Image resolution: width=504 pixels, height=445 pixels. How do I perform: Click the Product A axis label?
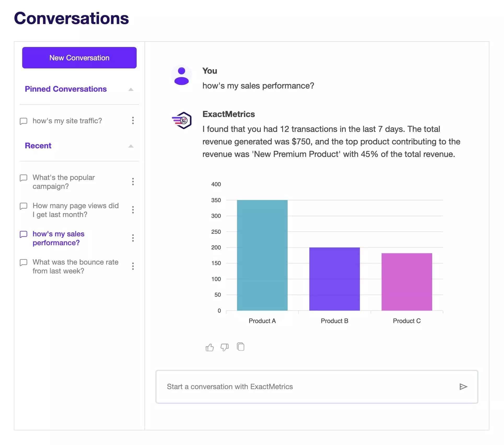pos(262,321)
